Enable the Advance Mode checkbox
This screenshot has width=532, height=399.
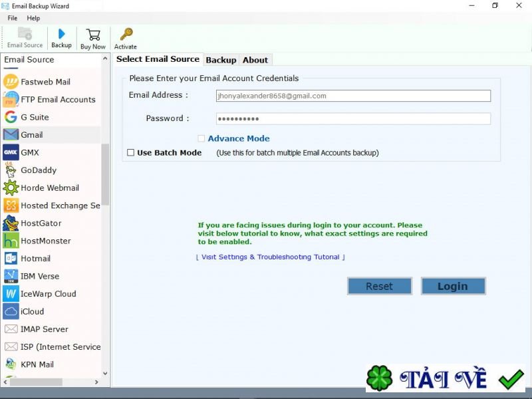point(201,138)
